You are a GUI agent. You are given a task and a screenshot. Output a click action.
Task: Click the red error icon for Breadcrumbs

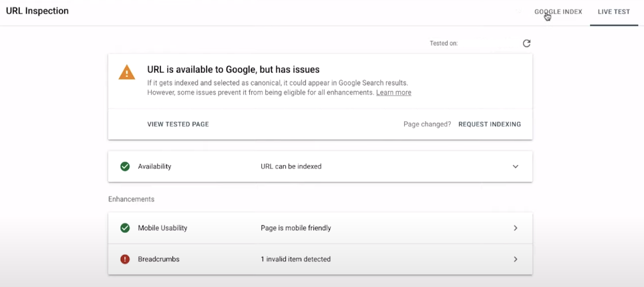[x=125, y=259]
